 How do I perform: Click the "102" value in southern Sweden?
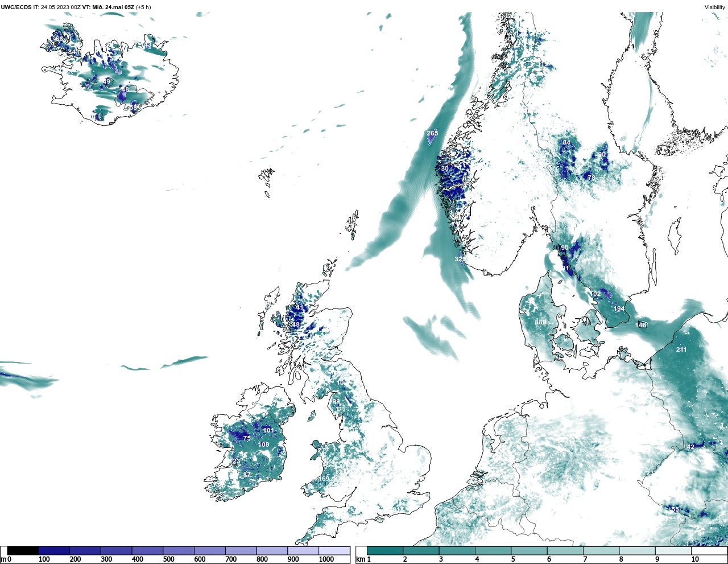coord(595,294)
